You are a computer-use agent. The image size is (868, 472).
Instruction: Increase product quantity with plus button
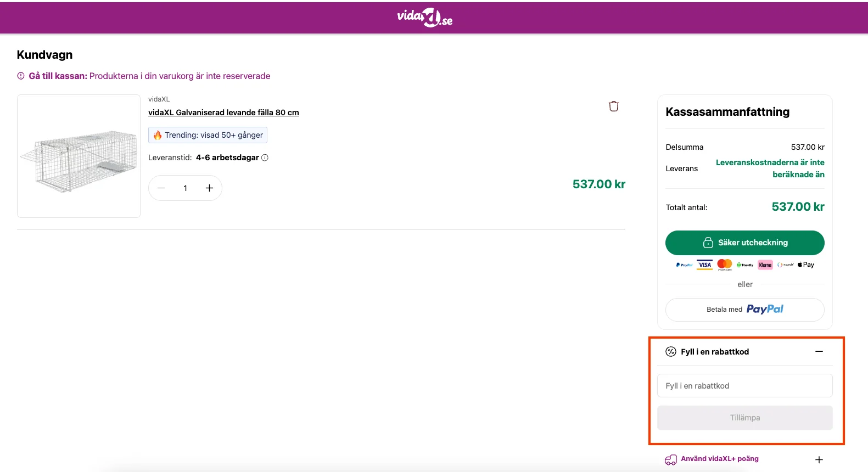(x=209, y=188)
